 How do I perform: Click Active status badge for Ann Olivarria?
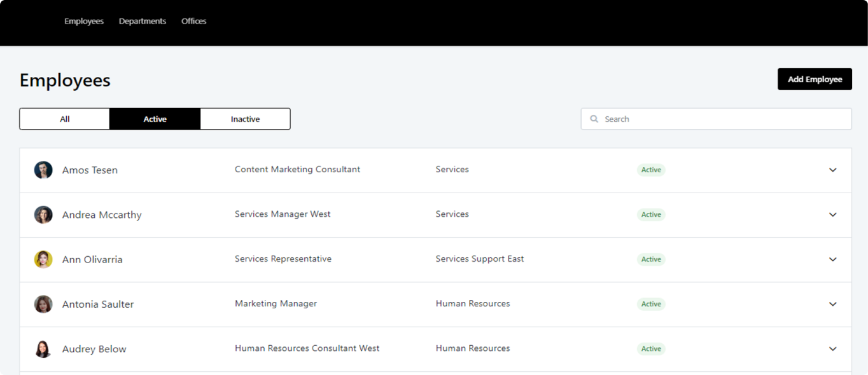click(x=651, y=259)
